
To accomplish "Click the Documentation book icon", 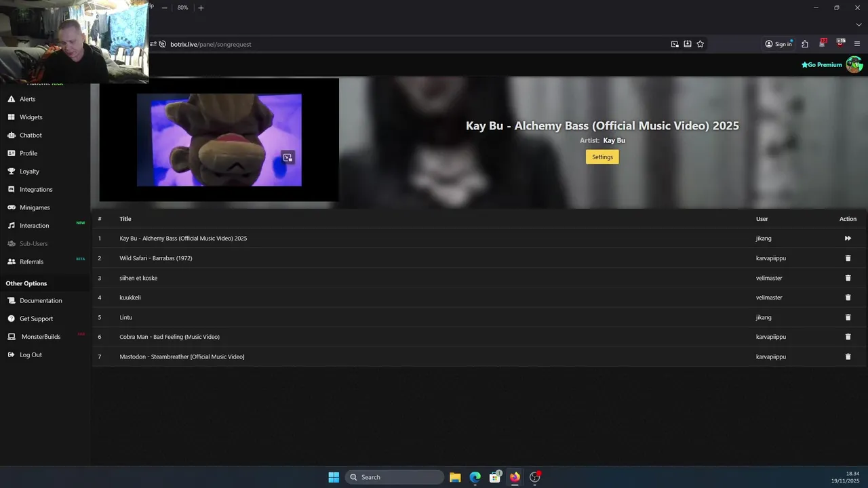I will click(x=12, y=300).
